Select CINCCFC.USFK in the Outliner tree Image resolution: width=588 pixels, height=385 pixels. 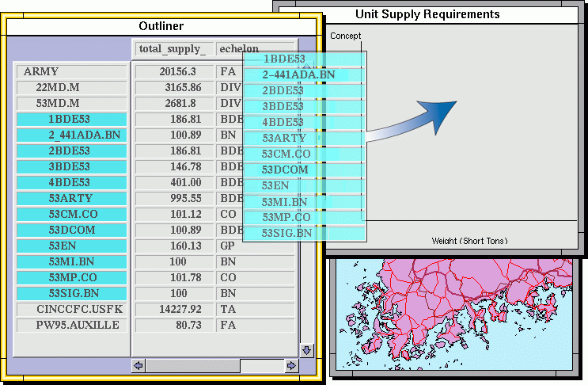pos(71,310)
